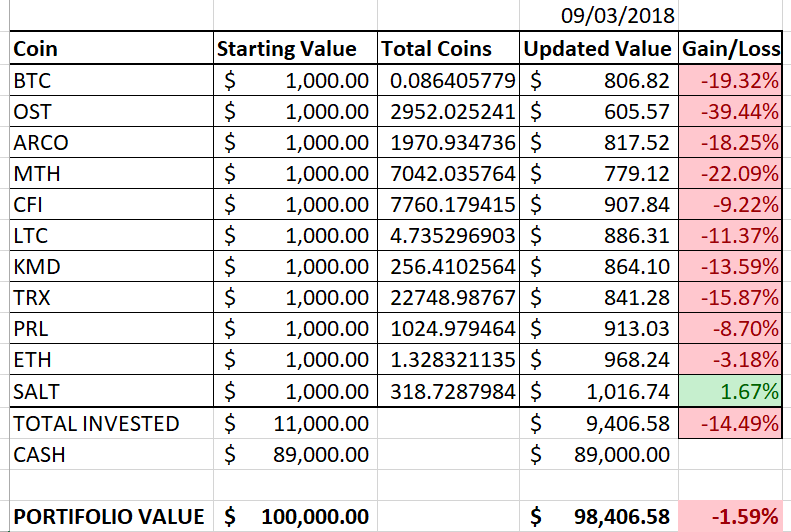Click the Gain/Loss header cell

click(730, 48)
